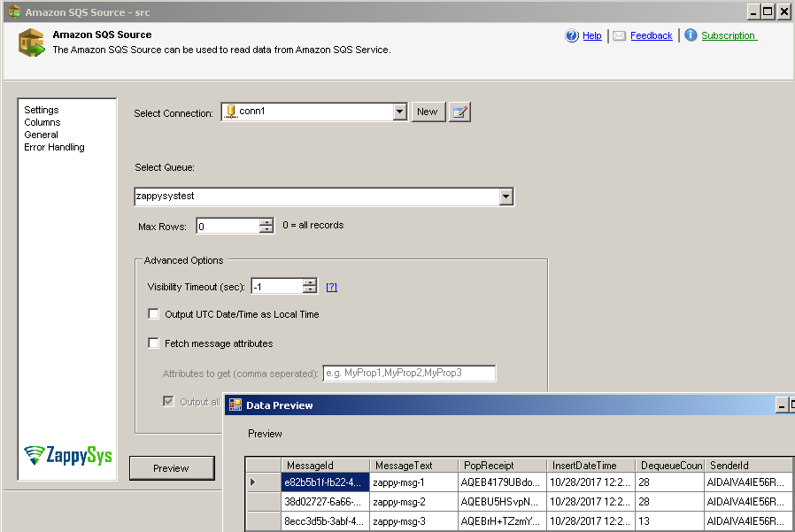
Task: Select the zappy-msg-2 cell
Action: (x=413, y=502)
